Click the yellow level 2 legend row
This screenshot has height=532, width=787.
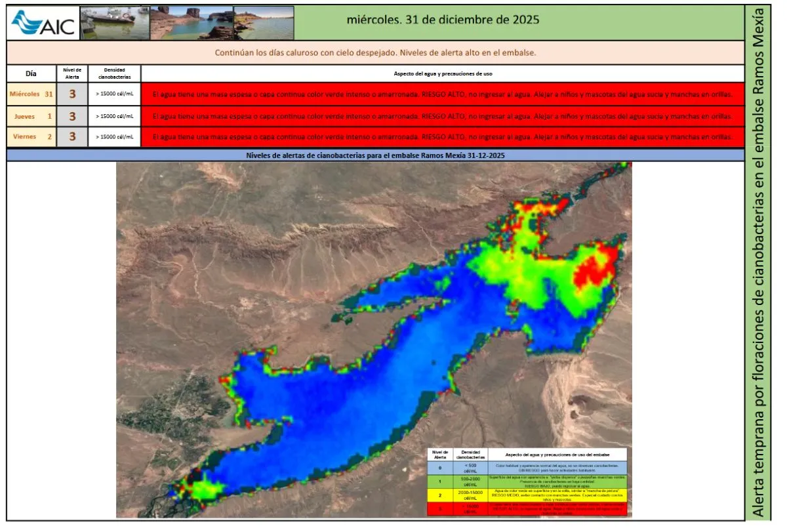pyautogui.click(x=527, y=494)
